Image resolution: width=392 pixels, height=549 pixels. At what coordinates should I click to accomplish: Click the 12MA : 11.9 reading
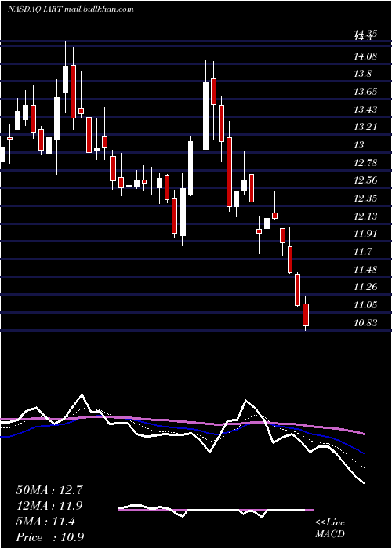point(49,506)
